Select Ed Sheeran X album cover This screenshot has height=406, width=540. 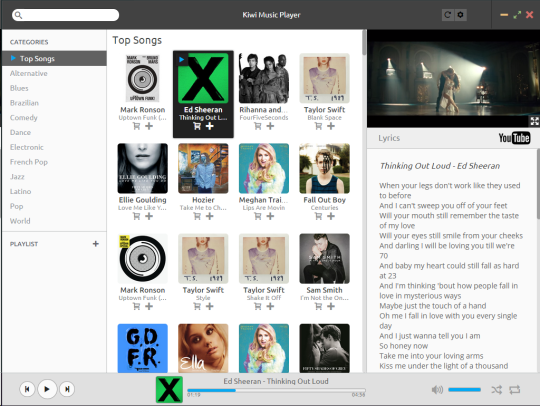coord(203,78)
